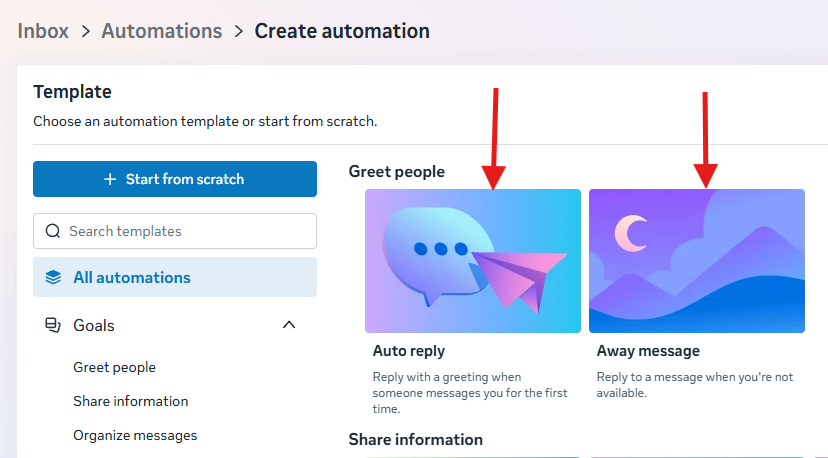Focus the Search templates field

[175, 231]
